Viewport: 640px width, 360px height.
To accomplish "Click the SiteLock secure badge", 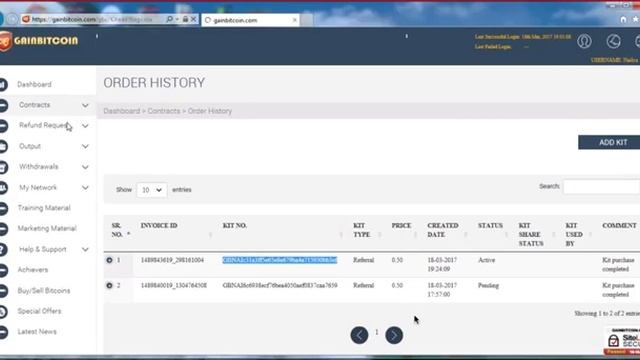I will coord(622,340).
